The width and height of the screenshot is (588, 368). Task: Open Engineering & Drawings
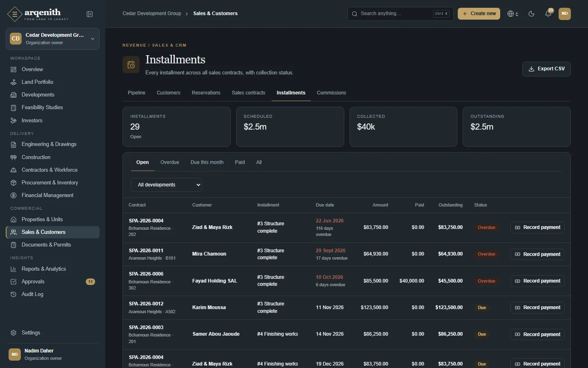(53, 144)
